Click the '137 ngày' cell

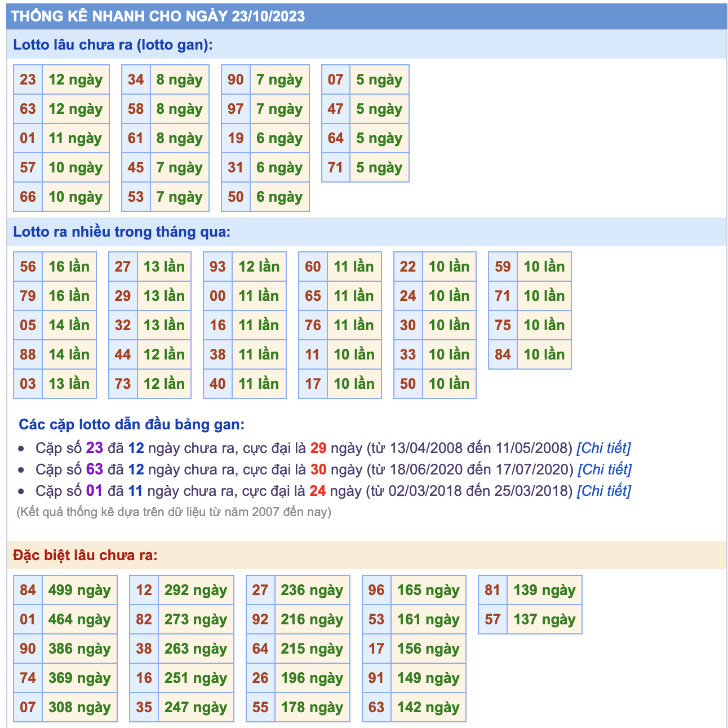[x=544, y=619]
